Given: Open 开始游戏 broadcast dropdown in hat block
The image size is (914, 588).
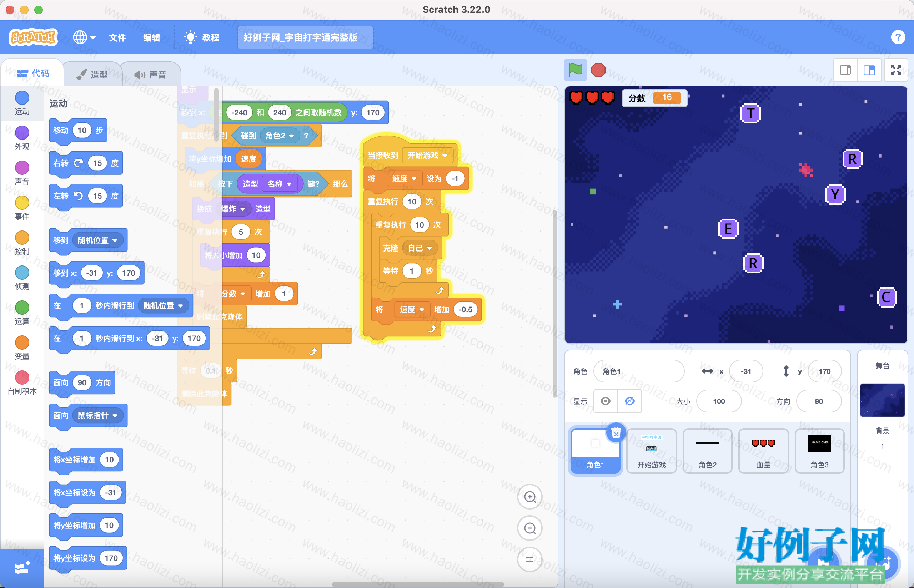Looking at the screenshot, I should pyautogui.click(x=427, y=156).
